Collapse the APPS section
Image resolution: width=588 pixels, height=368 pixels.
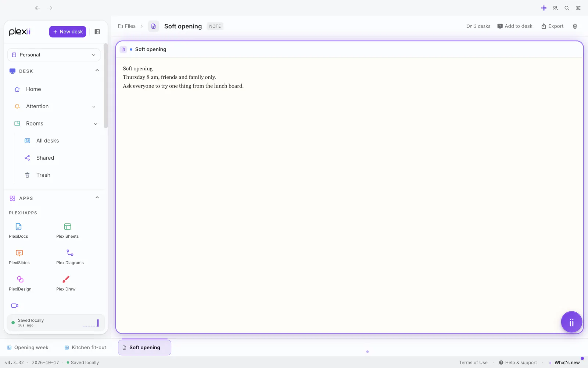[x=97, y=198]
